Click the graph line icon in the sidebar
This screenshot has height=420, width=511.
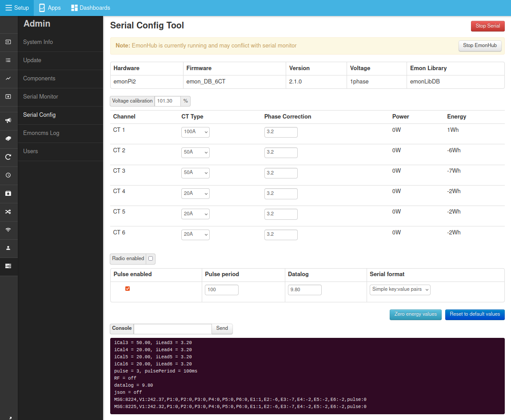[8, 79]
